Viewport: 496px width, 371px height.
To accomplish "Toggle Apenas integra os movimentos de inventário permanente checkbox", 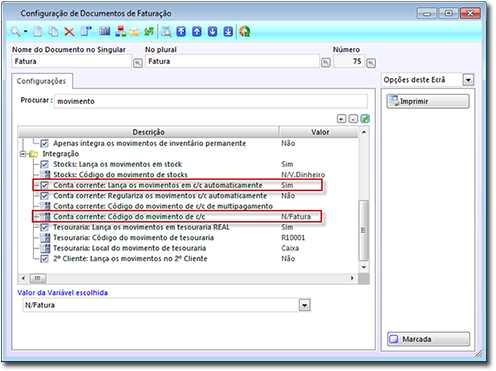I will click(x=44, y=143).
